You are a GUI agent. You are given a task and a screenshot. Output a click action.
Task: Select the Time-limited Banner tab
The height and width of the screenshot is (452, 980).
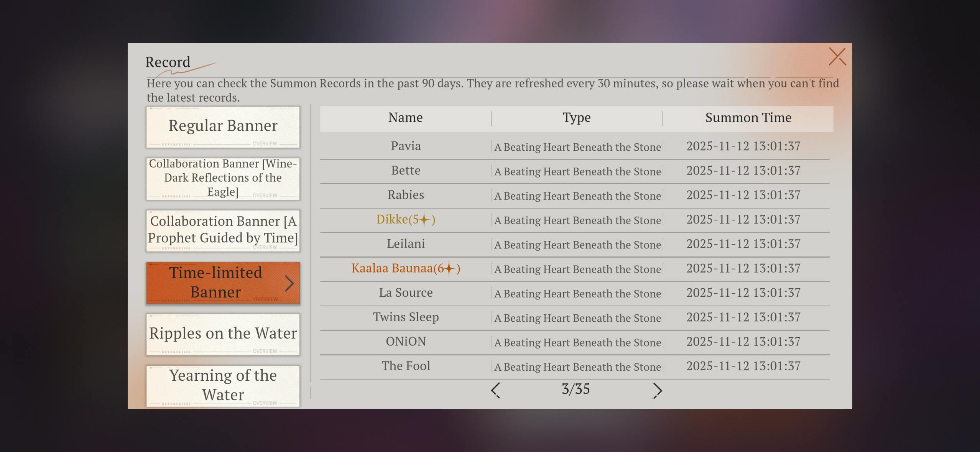click(x=215, y=283)
